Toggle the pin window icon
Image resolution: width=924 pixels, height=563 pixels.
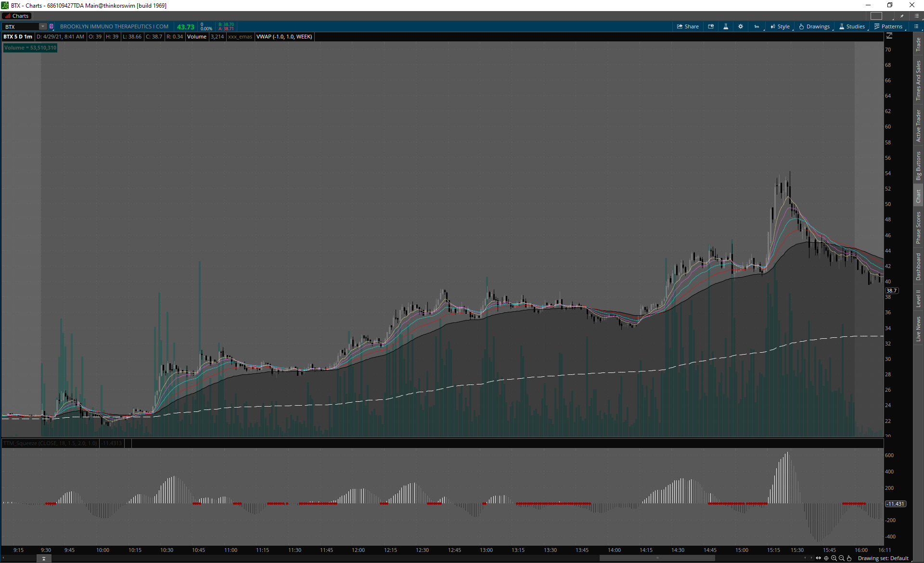pyautogui.click(x=902, y=16)
